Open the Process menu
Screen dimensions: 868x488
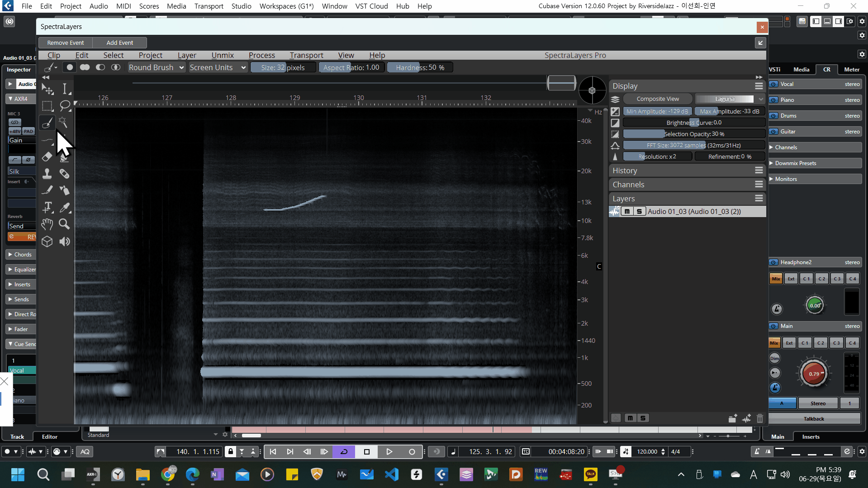pos(261,55)
